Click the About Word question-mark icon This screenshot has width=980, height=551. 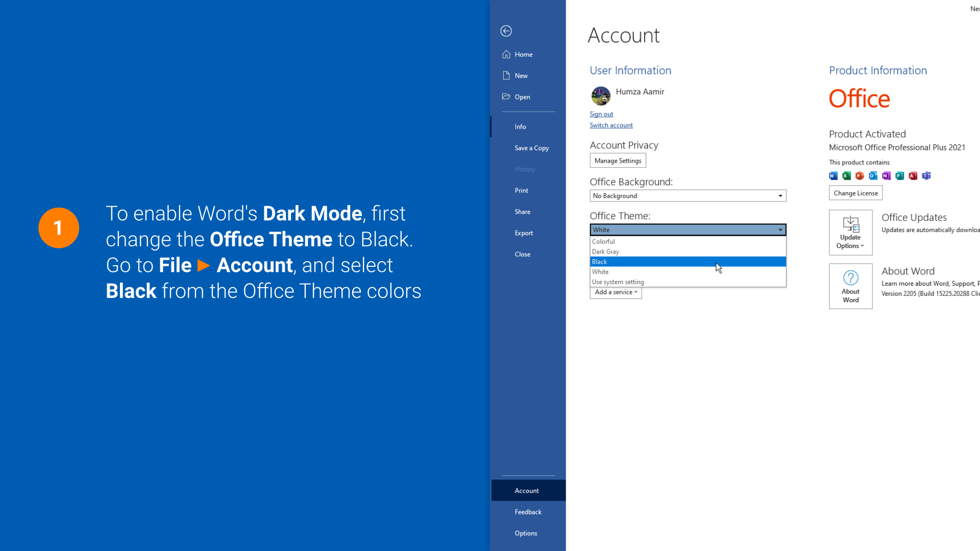click(x=850, y=279)
